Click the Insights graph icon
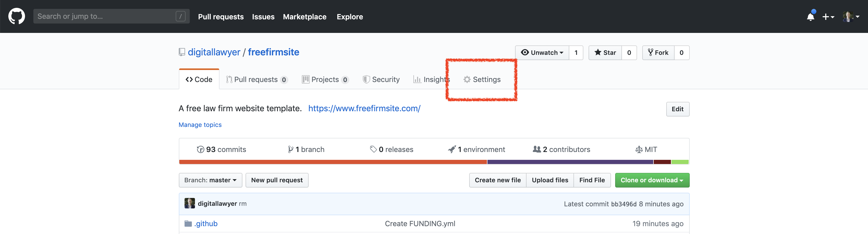The image size is (868, 234). point(417,79)
